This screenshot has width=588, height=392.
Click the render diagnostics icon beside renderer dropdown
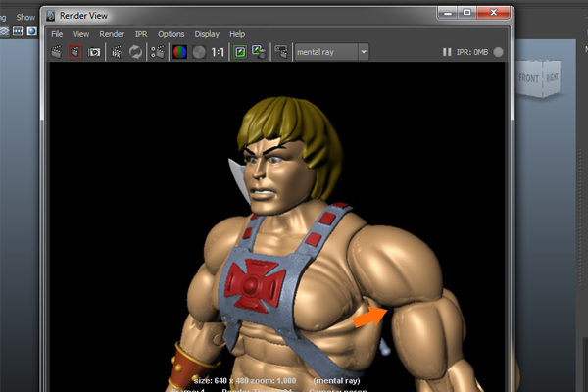point(281,52)
